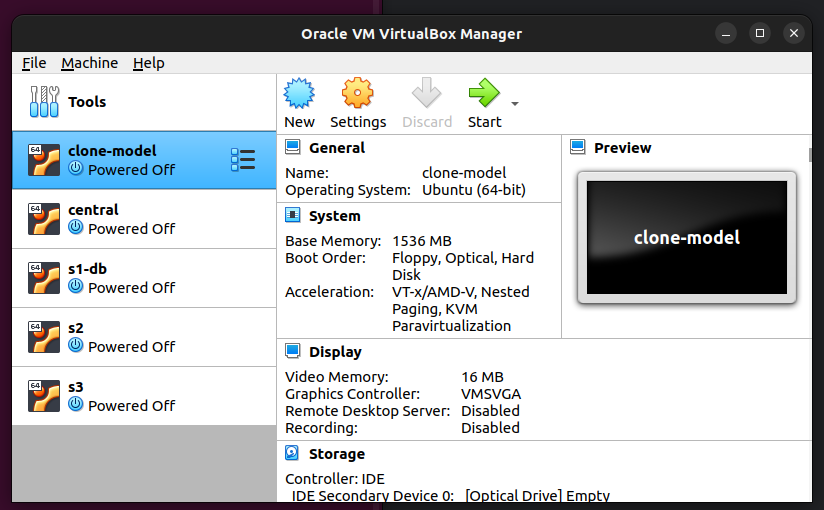Click the 'Powered Off' status under s3
824x510 pixels.
tap(131, 405)
